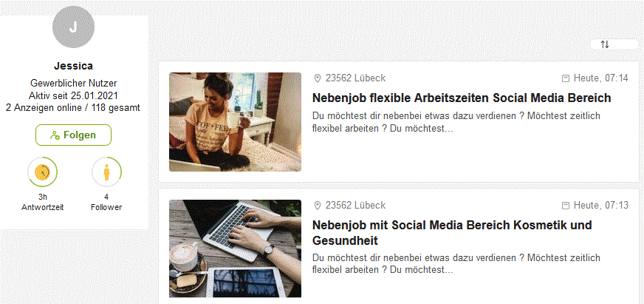Click calendar icon beside Heute, 07:14
This screenshot has width=644, height=304.
(x=566, y=78)
